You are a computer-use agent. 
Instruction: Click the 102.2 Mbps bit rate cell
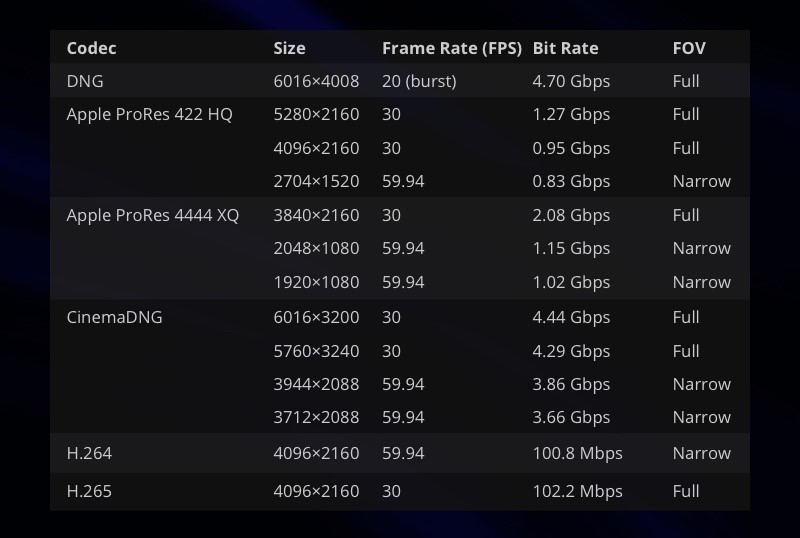tap(577, 491)
